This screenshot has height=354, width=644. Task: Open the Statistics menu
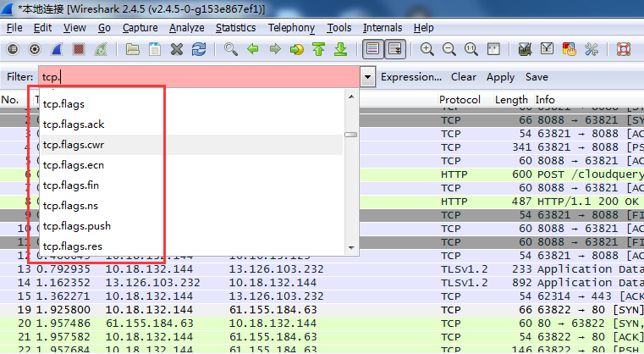point(236,28)
